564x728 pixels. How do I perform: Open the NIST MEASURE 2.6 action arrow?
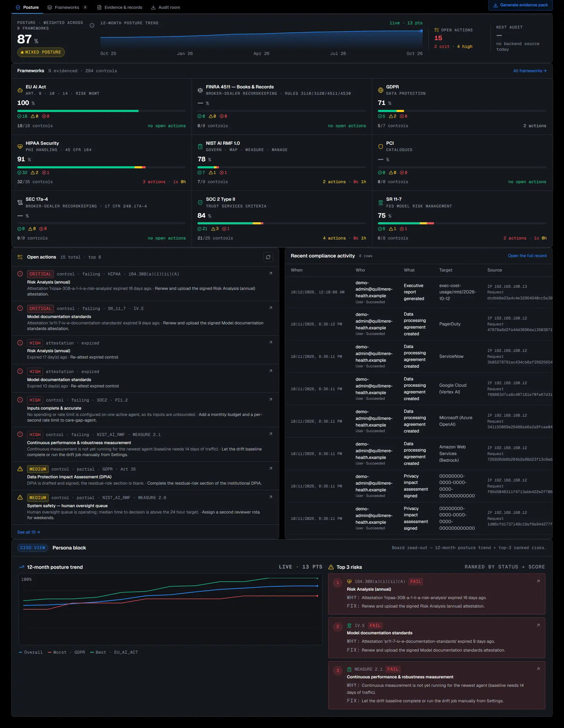click(x=271, y=497)
